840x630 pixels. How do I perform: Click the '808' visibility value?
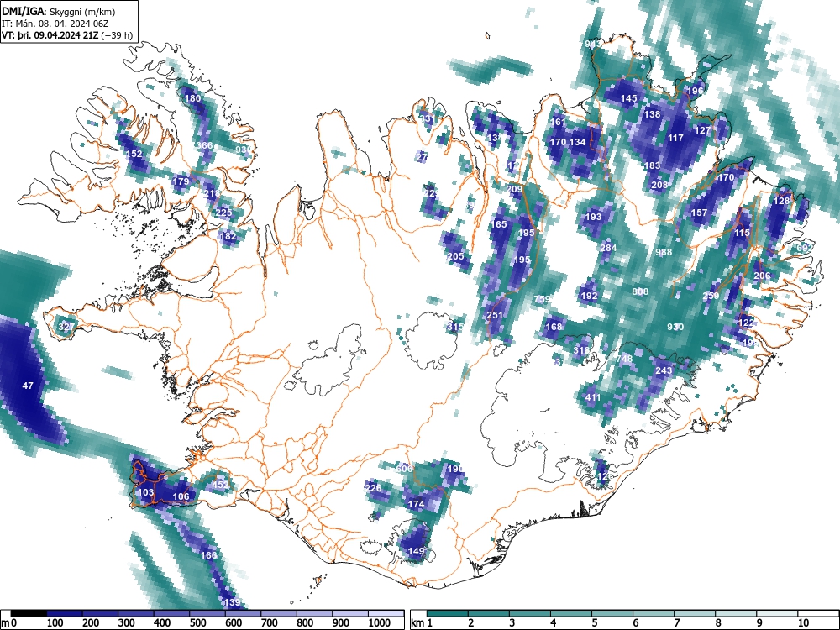pos(640,291)
